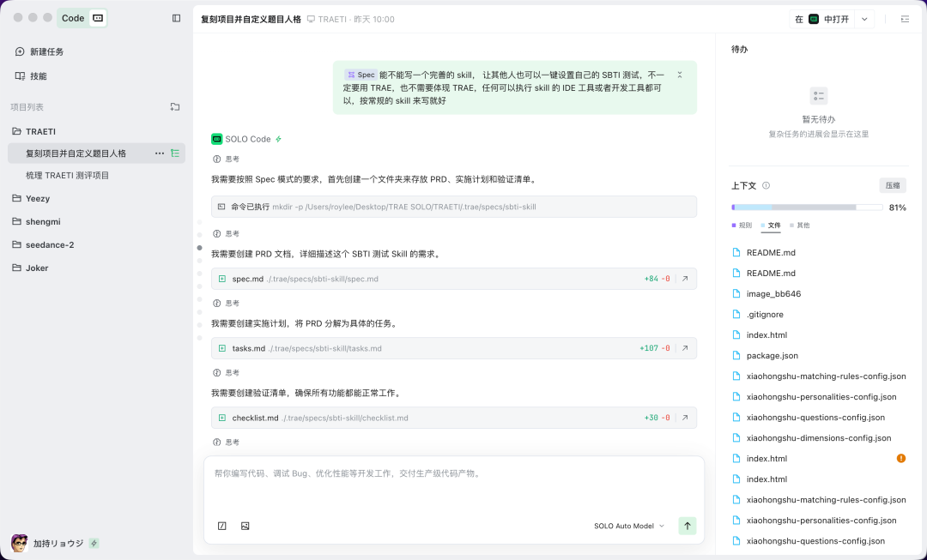Click the send arrow button in chat input
This screenshot has height=560, width=927.
tap(687, 526)
